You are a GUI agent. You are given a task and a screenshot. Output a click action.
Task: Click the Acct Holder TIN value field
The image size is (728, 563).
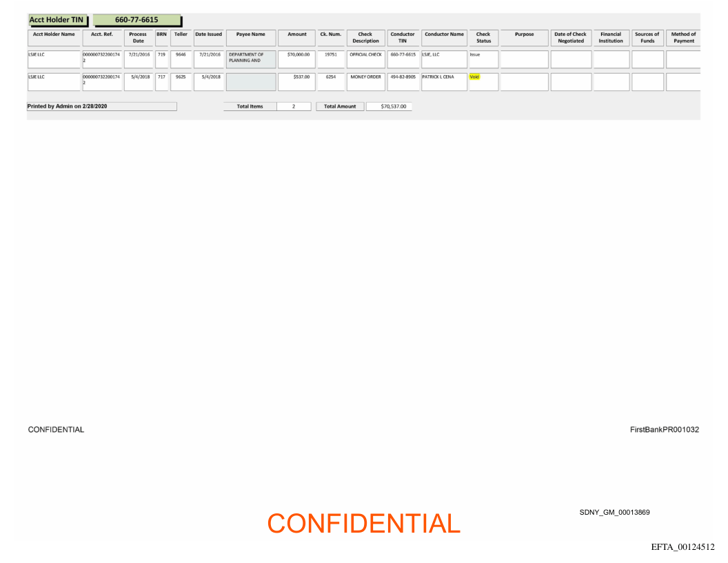[x=136, y=20]
